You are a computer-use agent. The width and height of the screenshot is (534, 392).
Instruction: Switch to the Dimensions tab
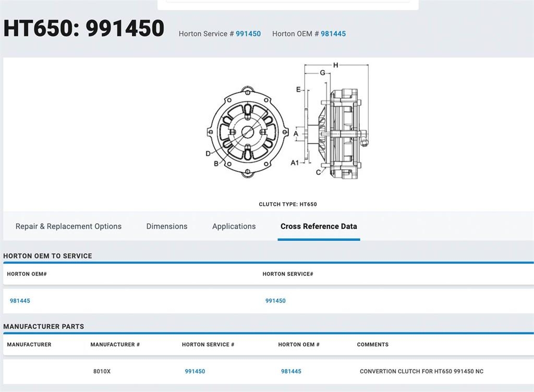pos(166,226)
